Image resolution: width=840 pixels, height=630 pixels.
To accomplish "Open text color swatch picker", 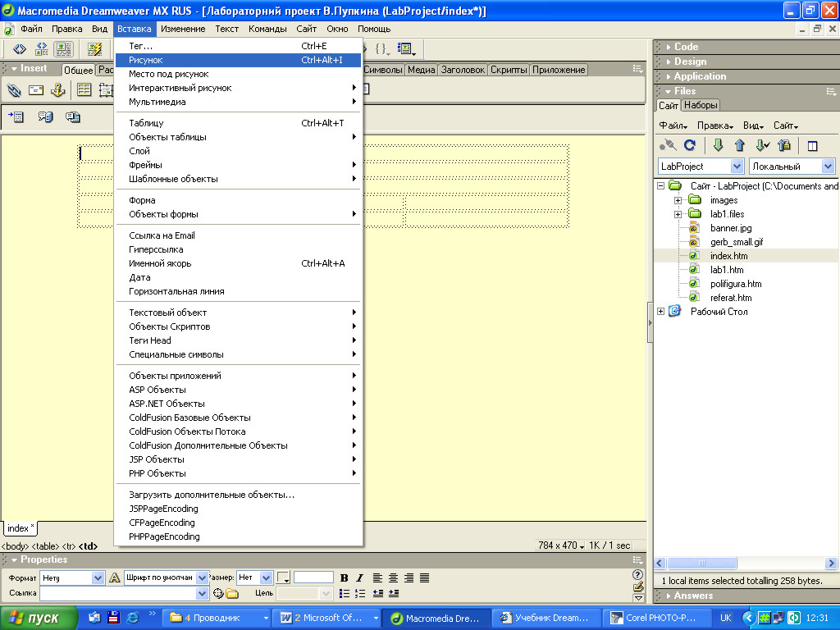I will point(283,578).
